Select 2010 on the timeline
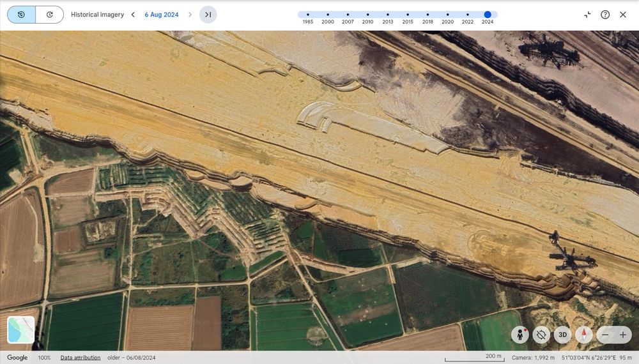The width and height of the screenshot is (639, 364). point(367,15)
